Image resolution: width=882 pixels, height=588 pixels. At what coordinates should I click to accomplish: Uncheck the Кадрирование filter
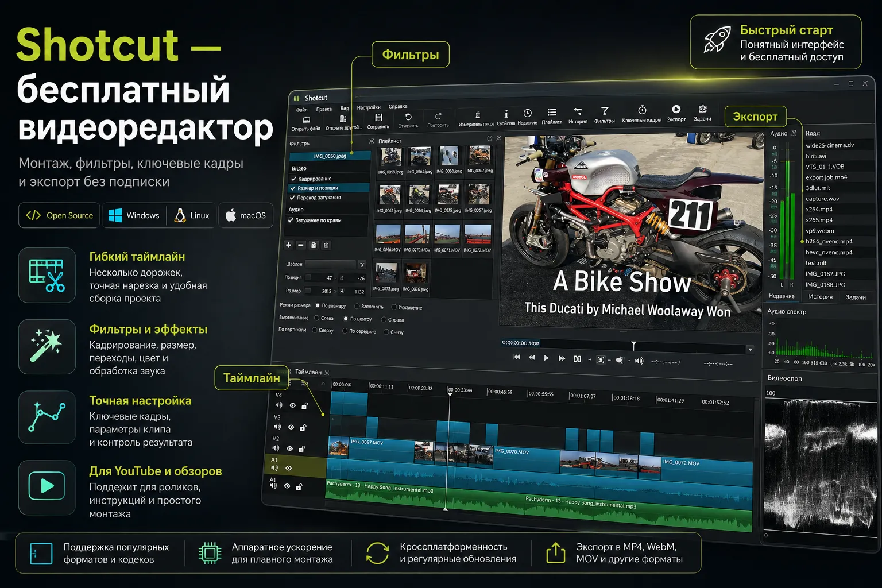coord(293,179)
